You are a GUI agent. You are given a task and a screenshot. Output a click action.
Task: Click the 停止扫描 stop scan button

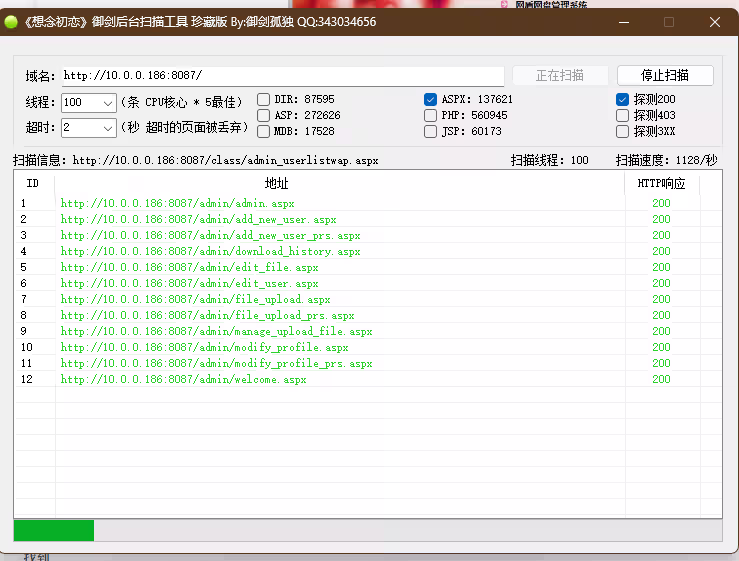665,75
